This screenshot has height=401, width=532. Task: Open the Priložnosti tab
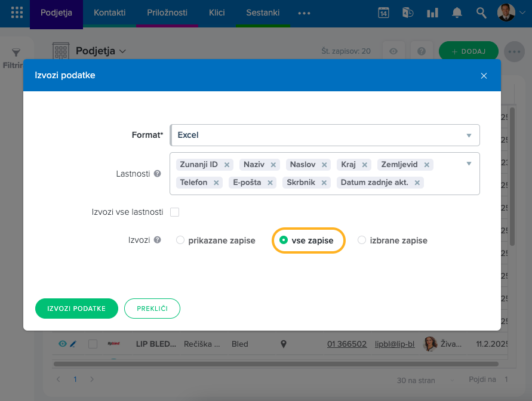click(167, 13)
